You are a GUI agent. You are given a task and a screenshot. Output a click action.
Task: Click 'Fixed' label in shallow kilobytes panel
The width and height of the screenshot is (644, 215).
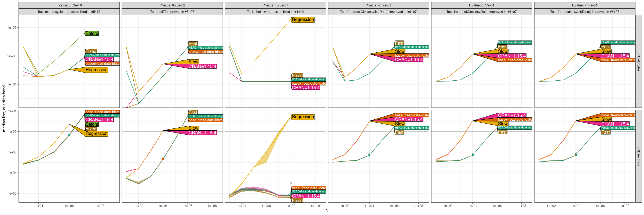click(297, 76)
